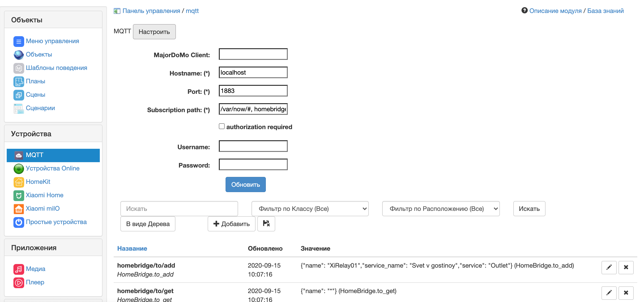Viewport: 644px width, 302px height.
Task: Expand the Фильтр по Расположению dropdown
Action: pos(441,209)
